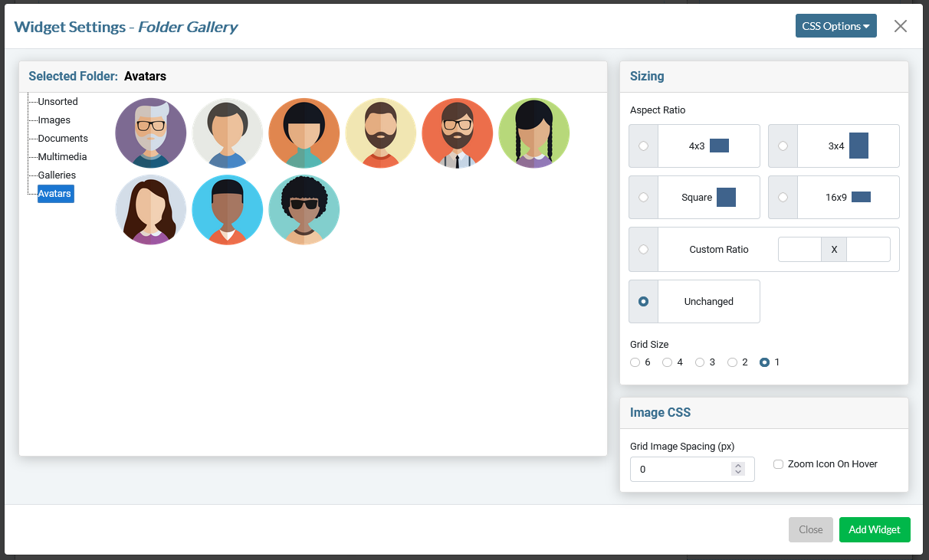Choose the Custom Ratio radio button
This screenshot has width=929, height=560.
[643, 249]
